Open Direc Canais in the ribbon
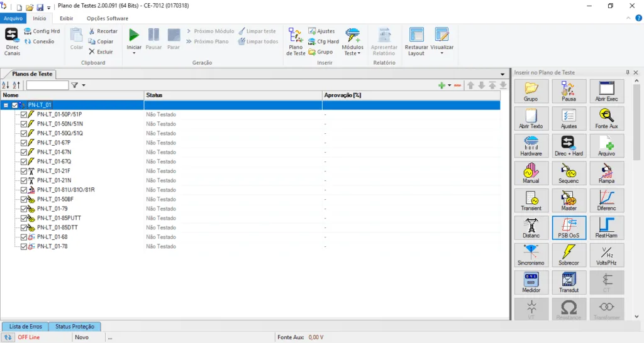644x343 pixels. 12,41
